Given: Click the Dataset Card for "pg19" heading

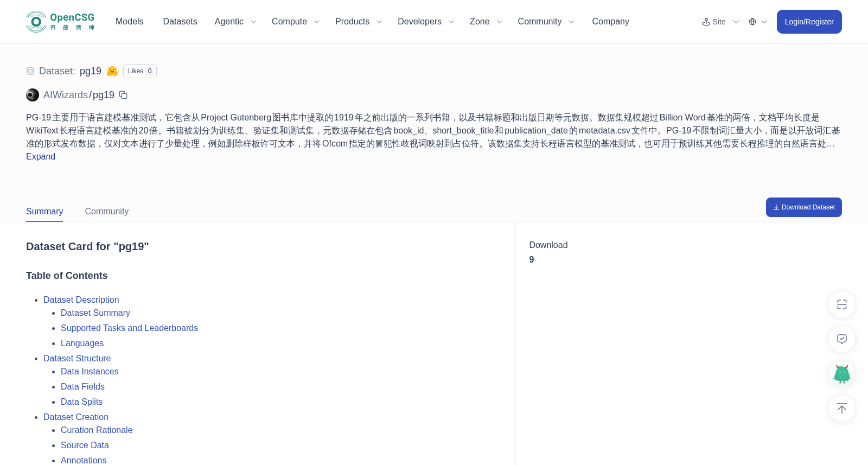Looking at the screenshot, I should 87,246.
